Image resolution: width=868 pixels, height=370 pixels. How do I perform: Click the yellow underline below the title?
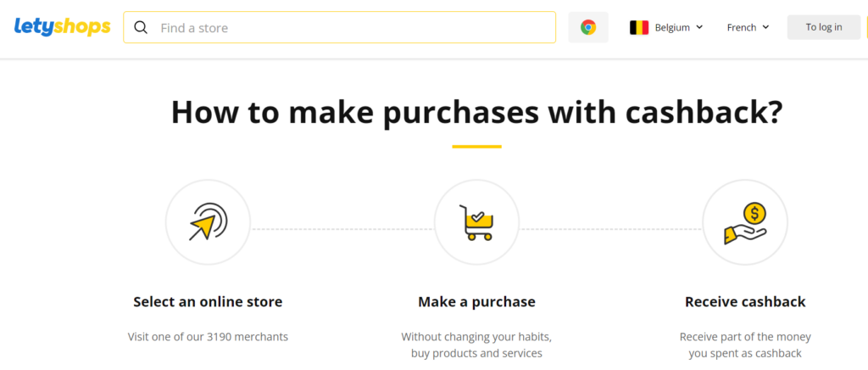click(476, 147)
